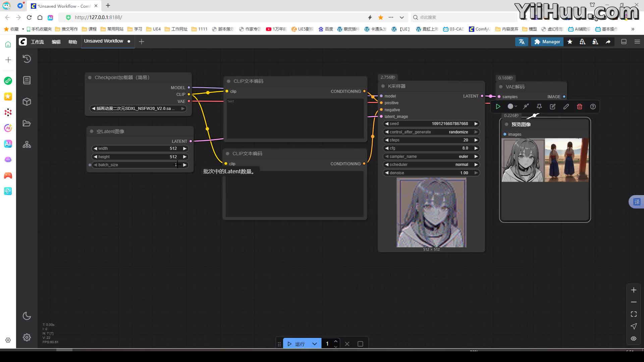644x362 pixels.
Task: Click the anime girl preview thumbnail
Action: pyautogui.click(x=523, y=160)
